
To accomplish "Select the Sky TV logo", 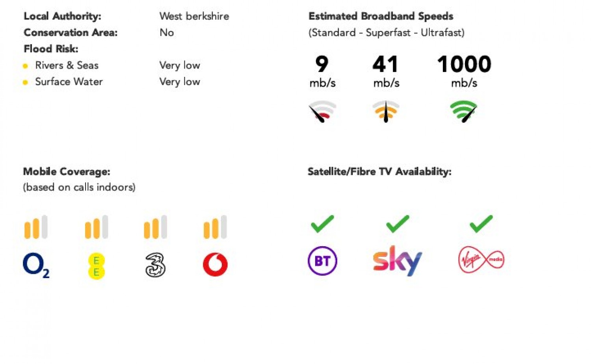I will pyautogui.click(x=397, y=261).
